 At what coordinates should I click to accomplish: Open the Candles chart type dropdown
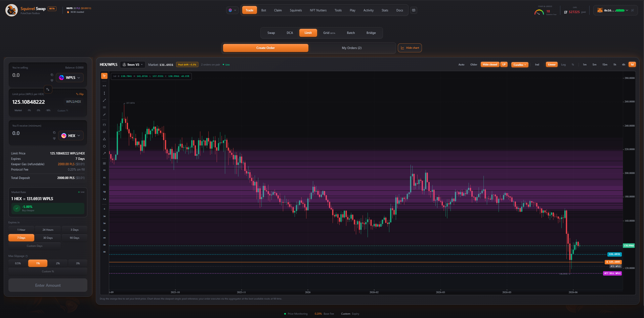coord(520,65)
